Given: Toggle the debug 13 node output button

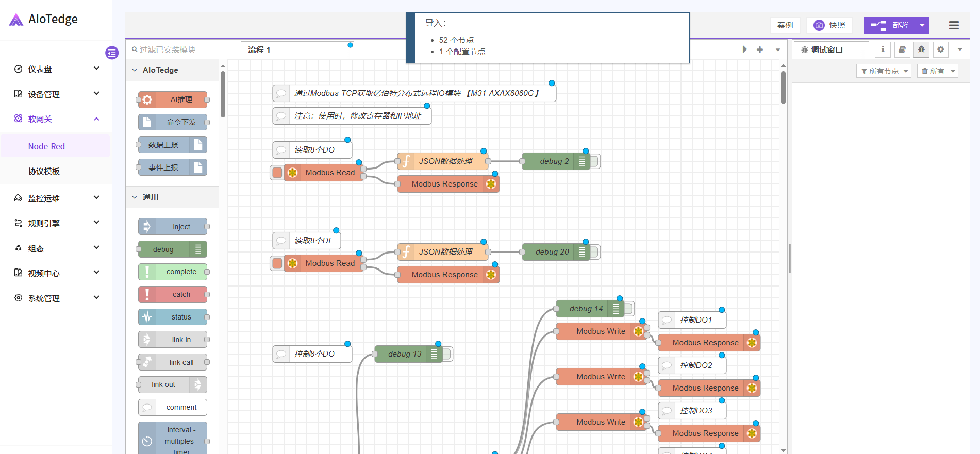Looking at the screenshot, I should point(447,354).
